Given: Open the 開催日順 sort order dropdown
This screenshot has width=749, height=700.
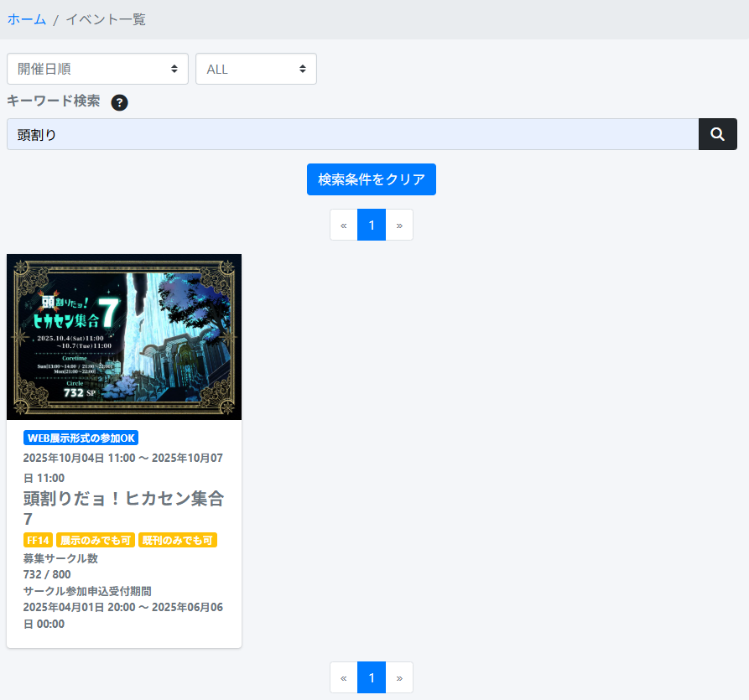Looking at the screenshot, I should (97, 69).
